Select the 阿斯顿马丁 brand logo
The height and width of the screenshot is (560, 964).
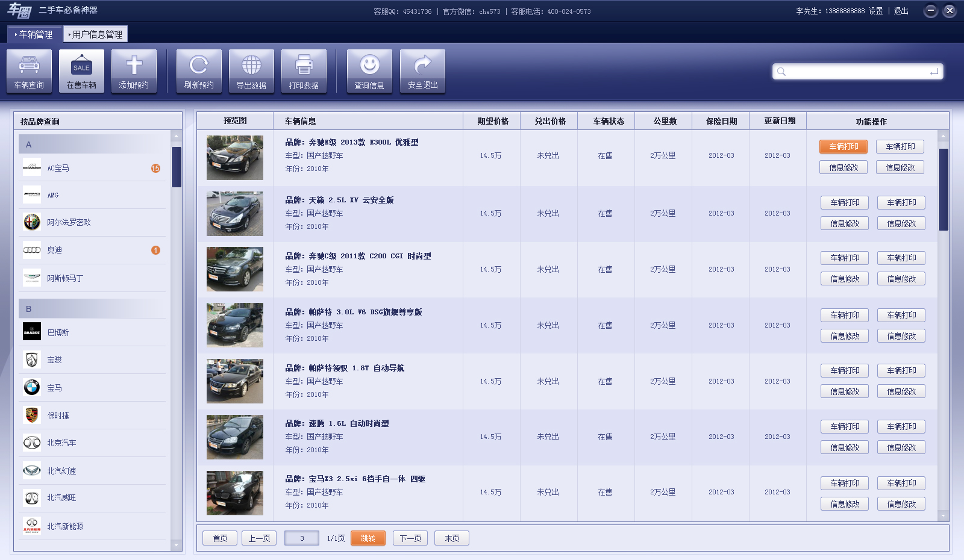[32, 278]
